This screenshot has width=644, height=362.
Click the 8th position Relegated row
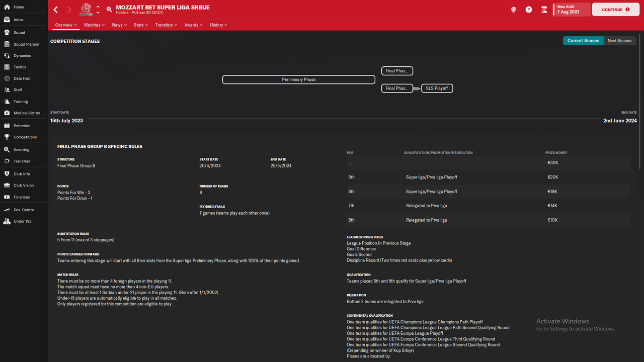click(x=488, y=220)
